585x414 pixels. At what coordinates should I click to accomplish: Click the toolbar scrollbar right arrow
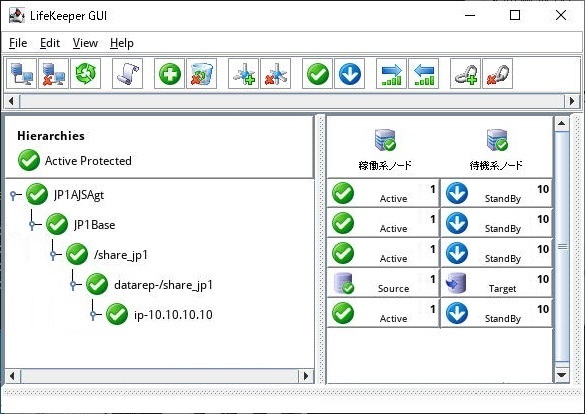pos(572,101)
